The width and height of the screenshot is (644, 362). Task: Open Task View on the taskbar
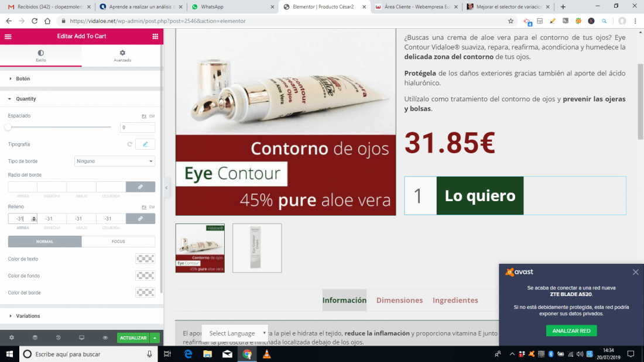pyautogui.click(x=167, y=354)
